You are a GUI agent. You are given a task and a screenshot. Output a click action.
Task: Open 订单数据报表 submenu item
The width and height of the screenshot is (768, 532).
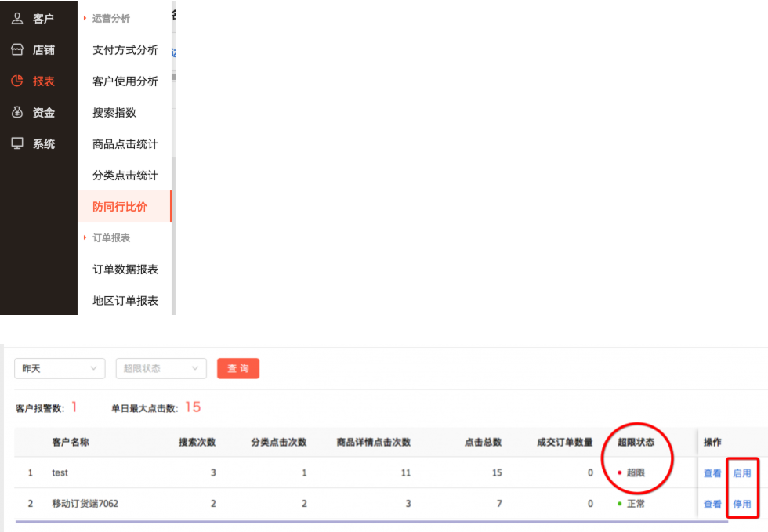click(x=125, y=270)
